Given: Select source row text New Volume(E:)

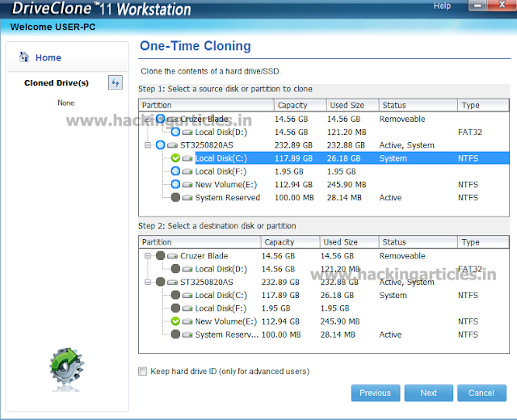Looking at the screenshot, I should pos(226,185).
